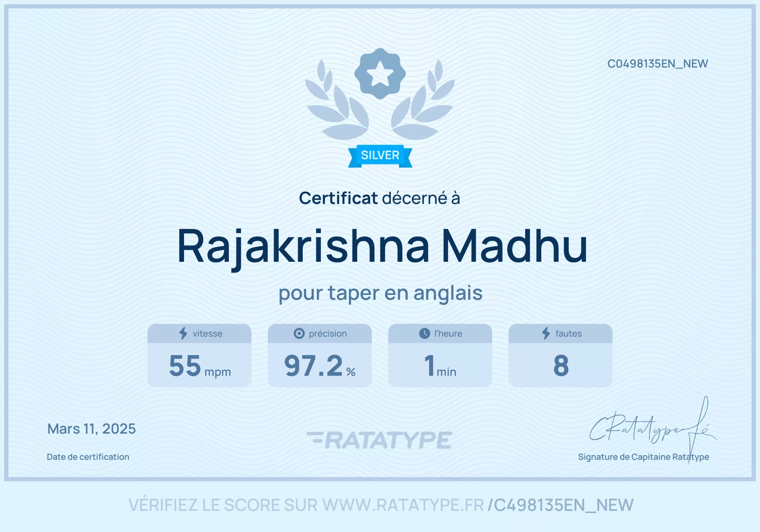Click the accuracy value 97.2 %
The height and width of the screenshot is (532, 760).
(320, 366)
